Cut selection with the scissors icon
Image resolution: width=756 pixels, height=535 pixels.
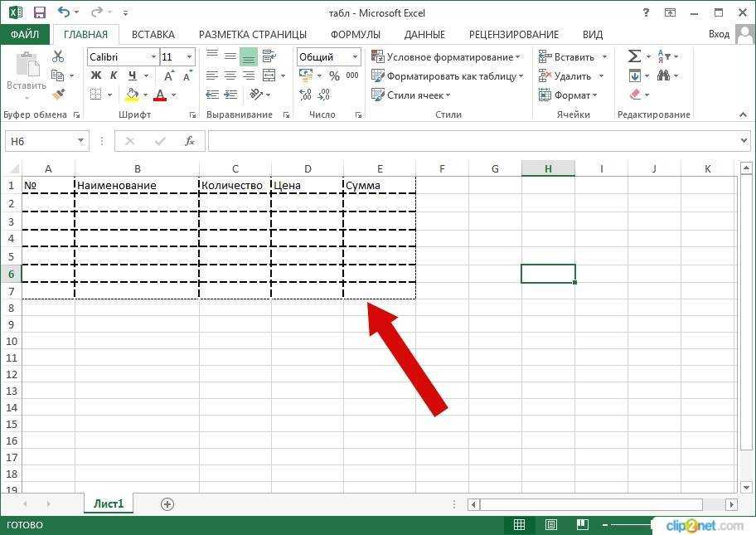tap(58, 56)
